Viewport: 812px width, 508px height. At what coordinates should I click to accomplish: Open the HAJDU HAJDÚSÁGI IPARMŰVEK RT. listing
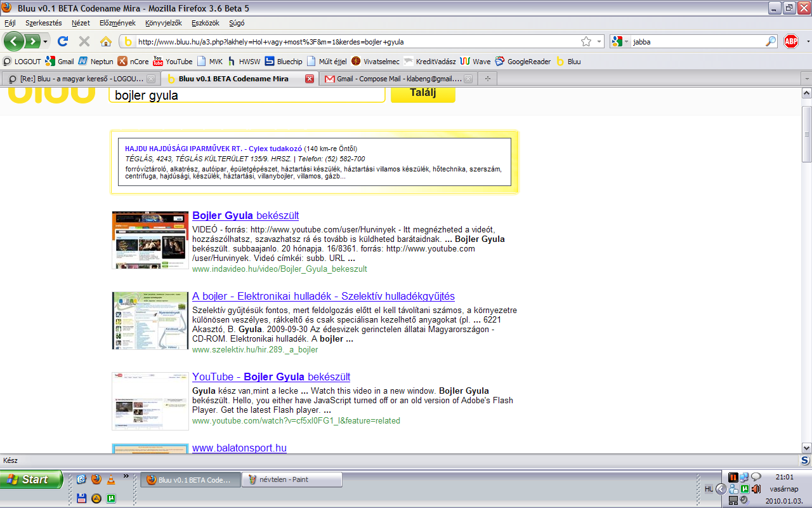[x=213, y=149]
